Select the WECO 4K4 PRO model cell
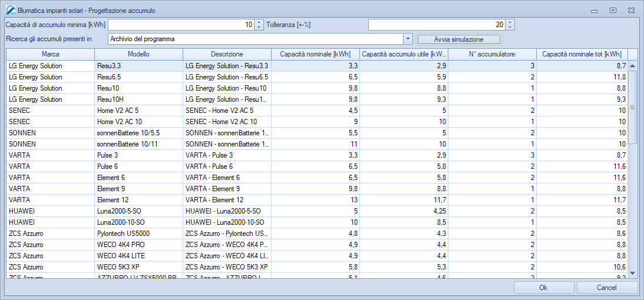The width and height of the screenshot is (644, 300). (x=138, y=244)
